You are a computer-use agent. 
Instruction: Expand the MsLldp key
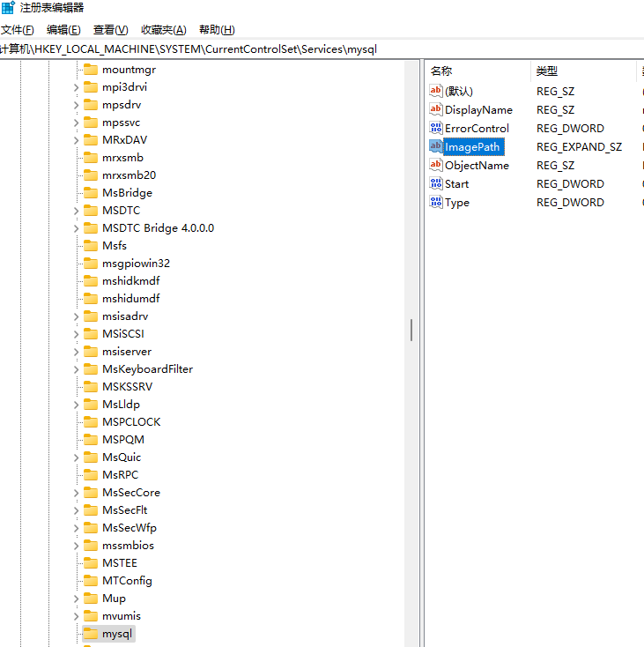pos(77,405)
